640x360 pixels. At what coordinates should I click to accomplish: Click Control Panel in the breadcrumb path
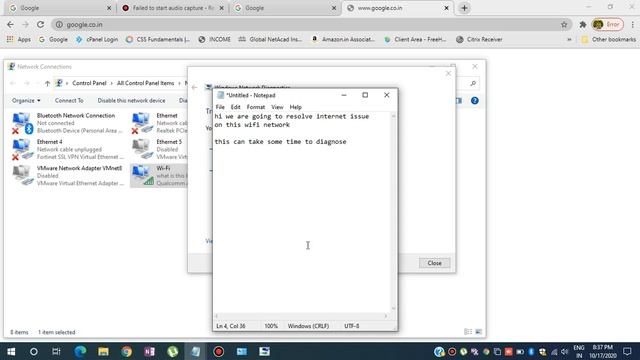[89, 83]
